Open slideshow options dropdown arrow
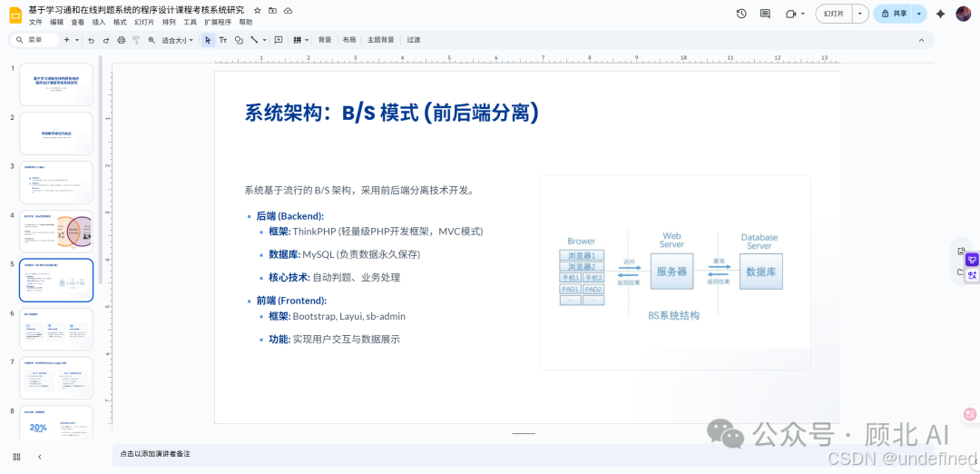The image size is (980, 474). tap(860, 14)
